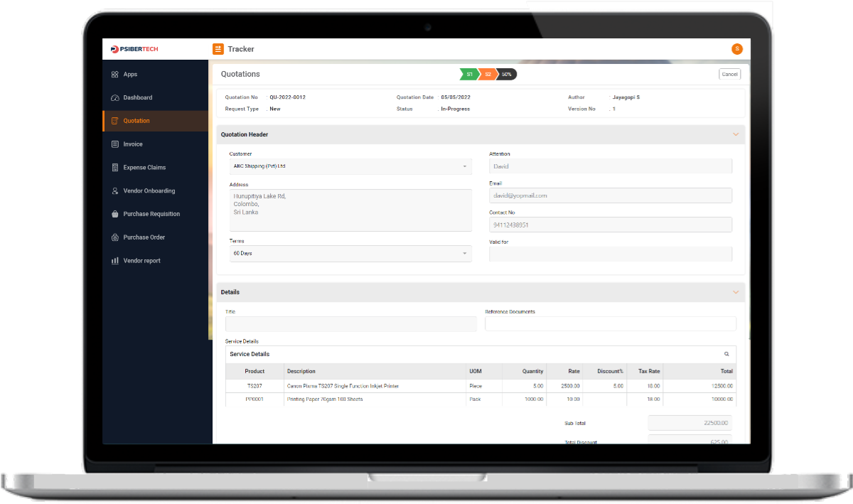Screen dimensions: 853x504
Task: Select Quotation in the sidebar menu
Action: [136, 121]
